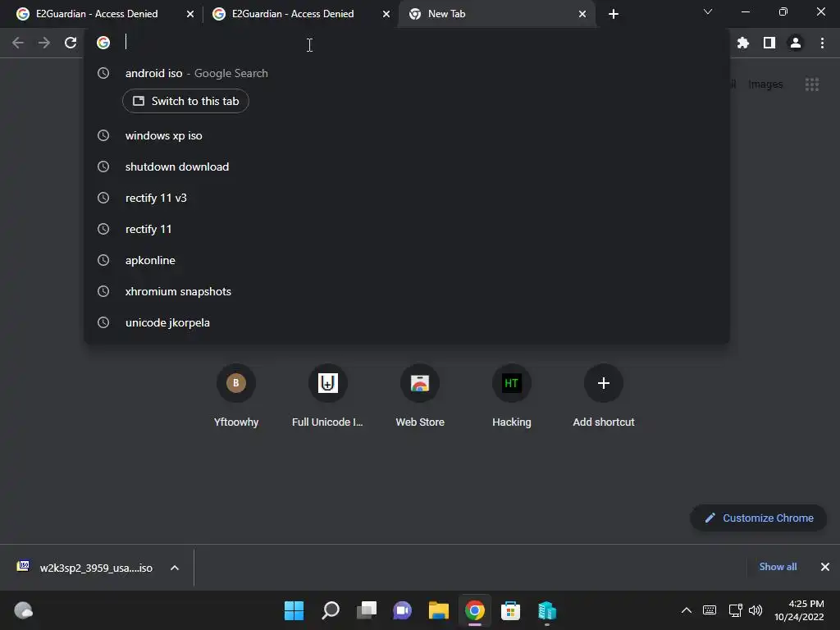Toggle the side panel icon
The height and width of the screenshot is (630, 840).
point(769,43)
